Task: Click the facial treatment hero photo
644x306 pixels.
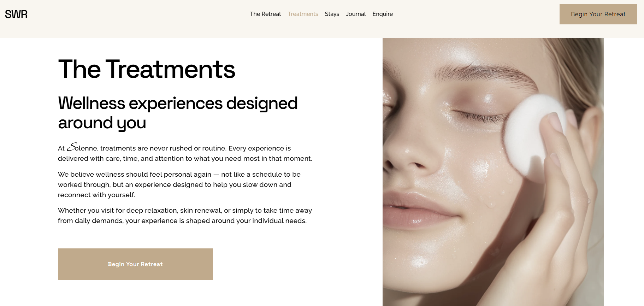Action: 493,172
